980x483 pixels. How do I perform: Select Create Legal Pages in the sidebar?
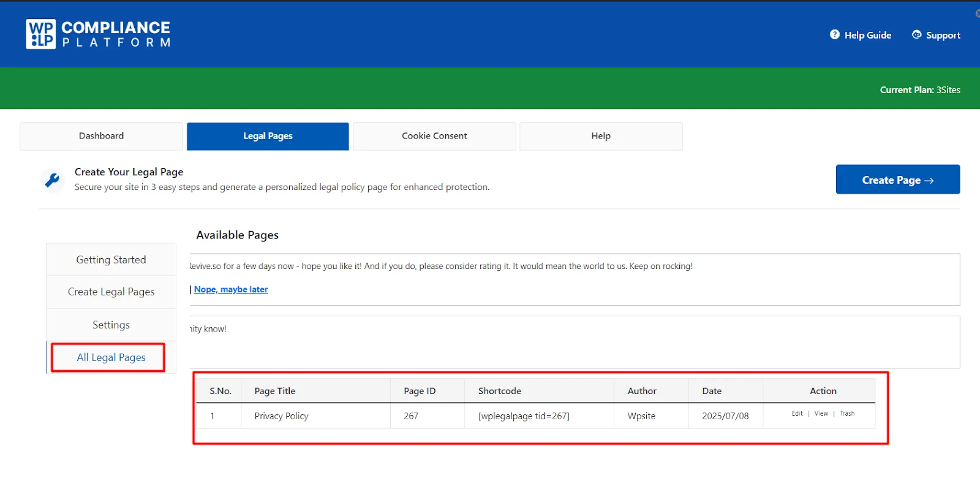click(x=111, y=292)
